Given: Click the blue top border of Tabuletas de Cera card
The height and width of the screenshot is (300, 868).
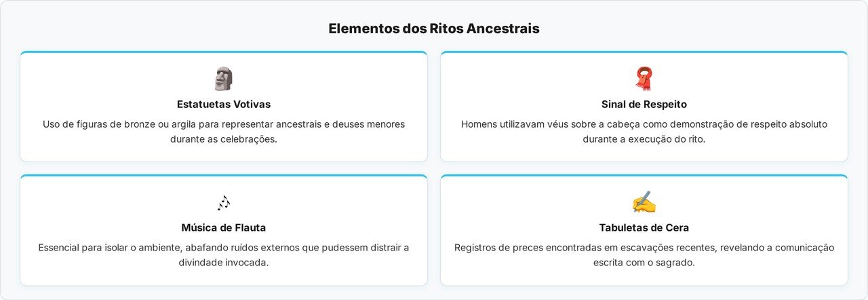Looking at the screenshot, I should point(644,176).
